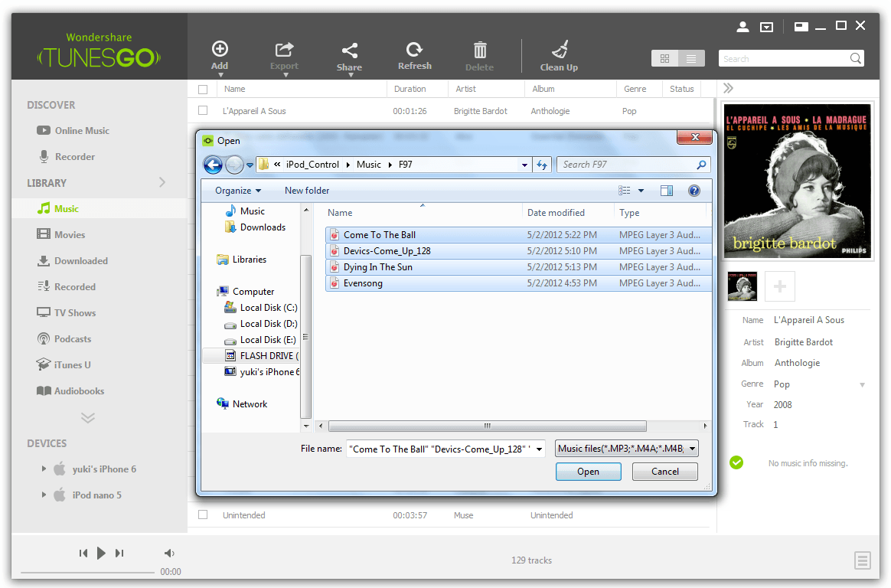This screenshot has width=891, height=588.
Task: Click the Brigitte Bardot album thumbnail
Action: click(x=742, y=286)
